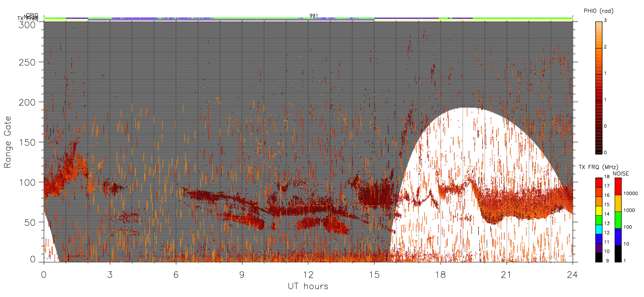Screen dimensions: 644x297
Task: Click the 'Range Gate' y-axis label
Action: pyautogui.click(x=8, y=142)
